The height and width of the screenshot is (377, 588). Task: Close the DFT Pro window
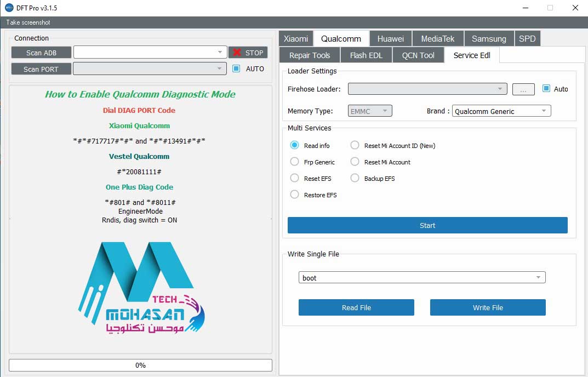click(x=575, y=8)
